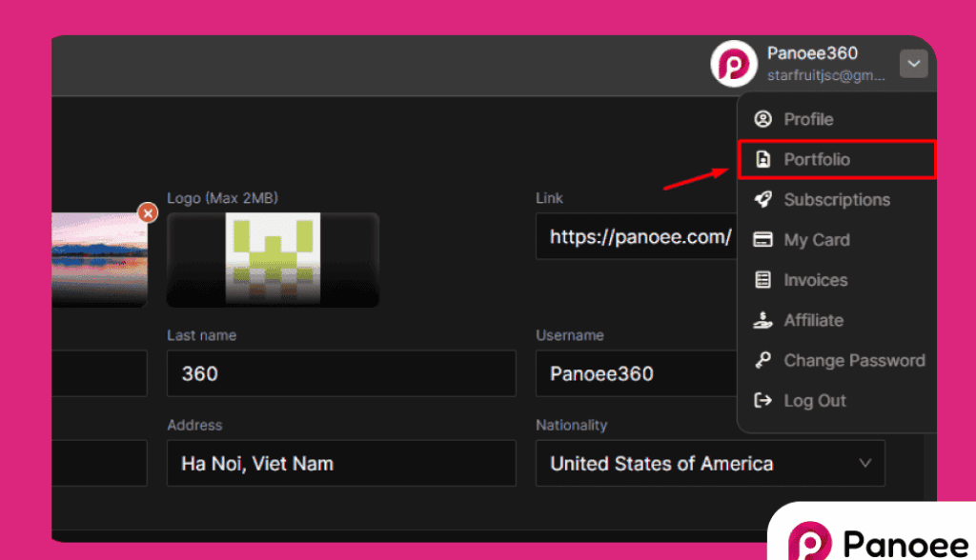
Task: Click the Log Out arrow icon
Action: [762, 401]
